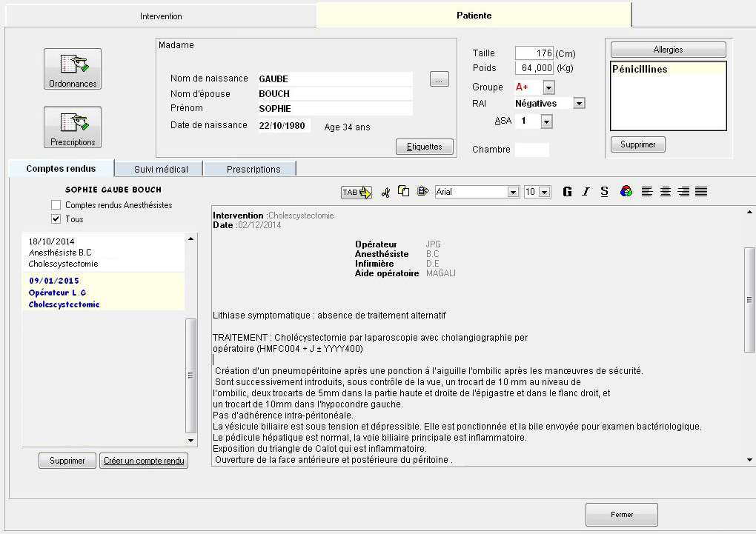This screenshot has height=534, width=756.
Task: Click the Taille input field
Action: [x=534, y=53]
